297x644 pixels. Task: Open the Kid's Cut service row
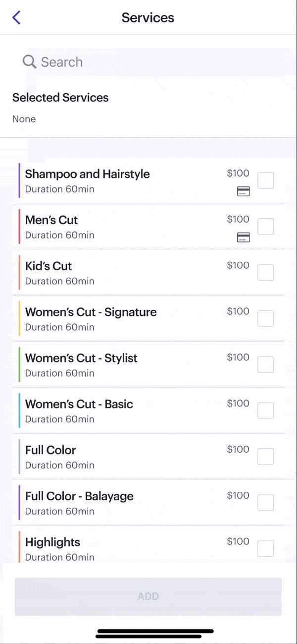tap(124, 273)
